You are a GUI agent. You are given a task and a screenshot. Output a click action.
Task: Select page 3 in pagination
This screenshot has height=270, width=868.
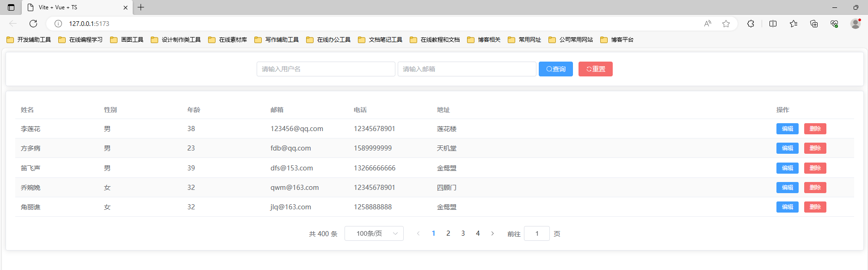[x=463, y=233]
